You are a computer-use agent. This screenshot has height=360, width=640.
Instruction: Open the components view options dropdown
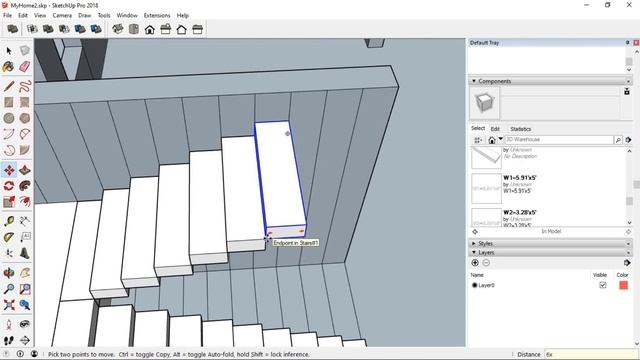coord(478,140)
